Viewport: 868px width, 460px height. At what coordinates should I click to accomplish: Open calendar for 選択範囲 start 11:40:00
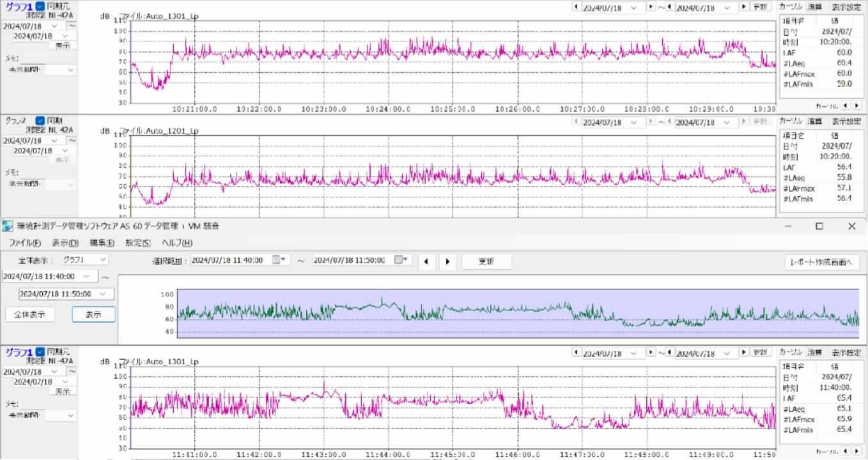click(x=281, y=260)
